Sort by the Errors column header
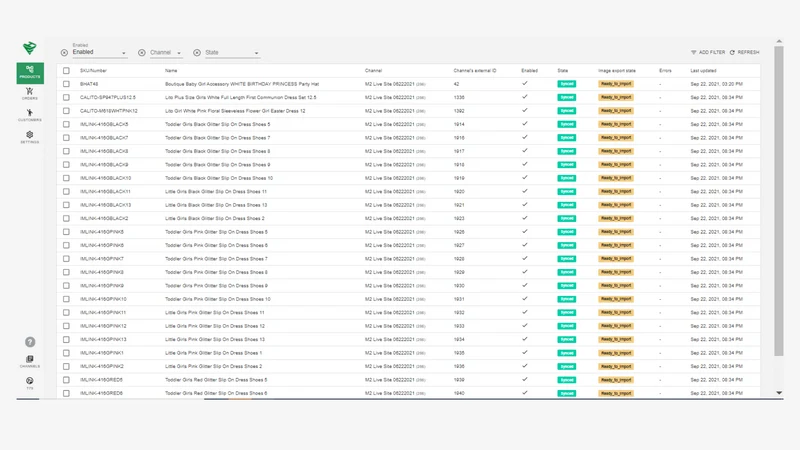This screenshot has height=450, width=800. [665, 70]
